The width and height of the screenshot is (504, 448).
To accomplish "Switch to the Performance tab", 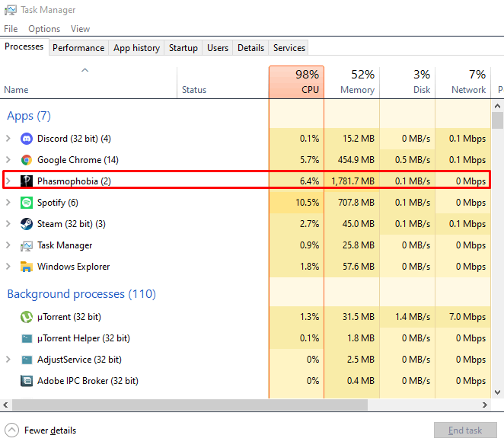I will 78,48.
